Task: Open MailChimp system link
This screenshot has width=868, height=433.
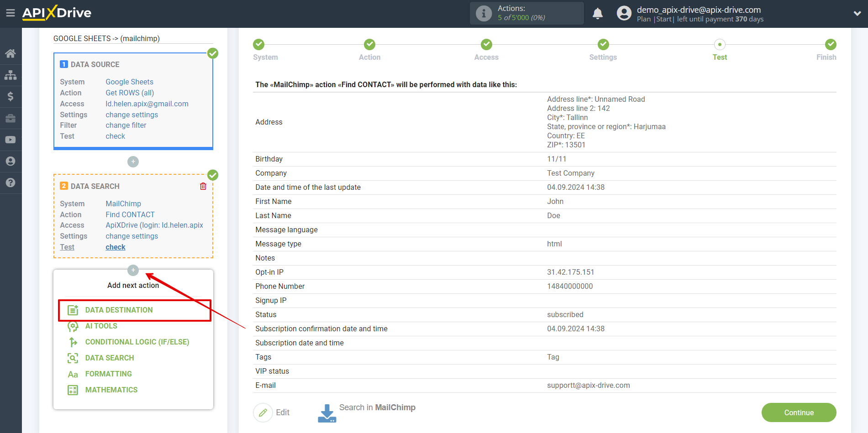Action: 123,203
